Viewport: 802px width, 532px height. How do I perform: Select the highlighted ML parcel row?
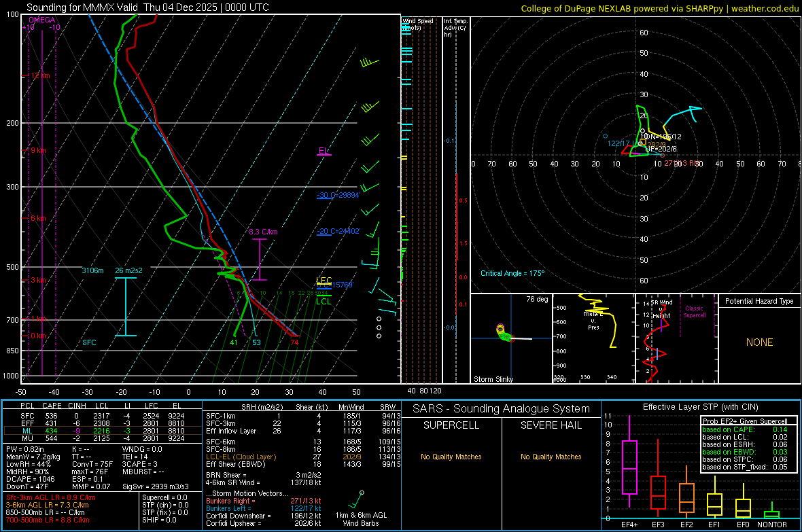103,431
